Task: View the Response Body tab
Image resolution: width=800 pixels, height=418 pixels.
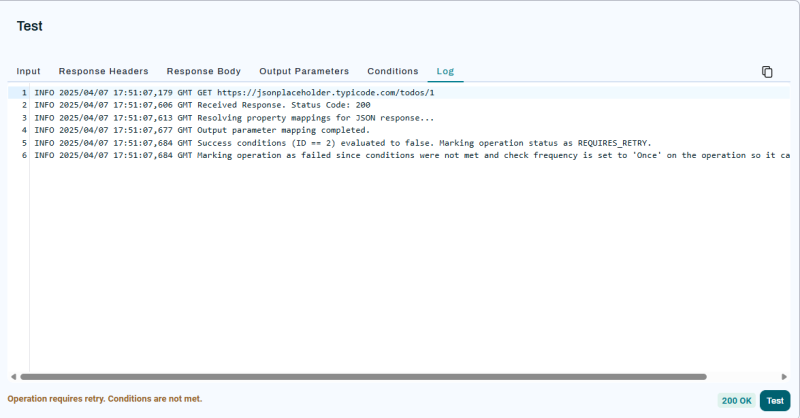Action: pyautogui.click(x=204, y=71)
